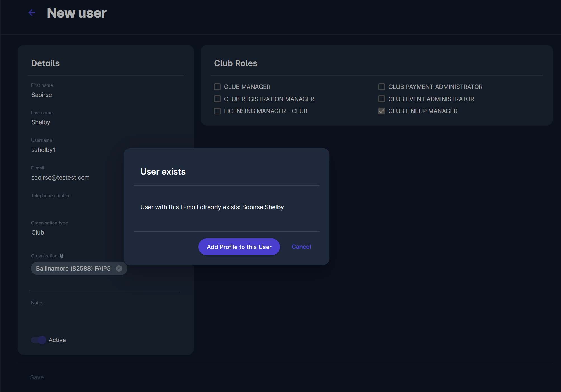Check Club Event Administrator role
The height and width of the screenshot is (392, 561).
click(x=381, y=99)
